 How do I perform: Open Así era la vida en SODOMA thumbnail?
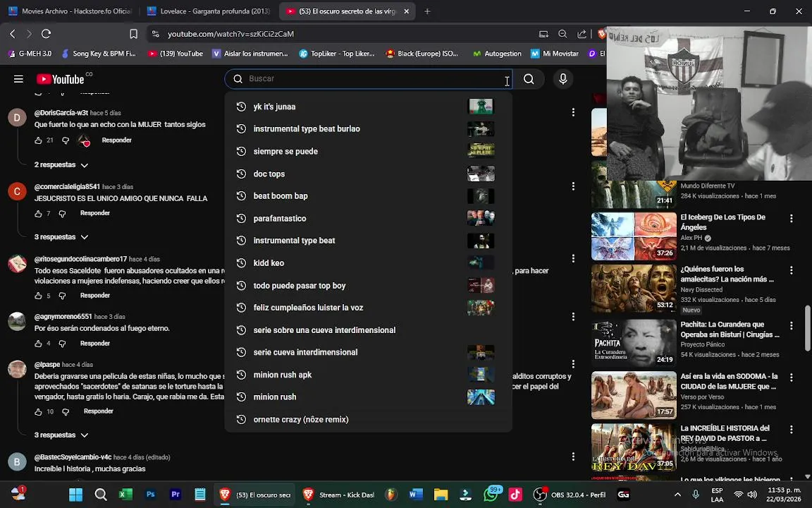coord(634,395)
